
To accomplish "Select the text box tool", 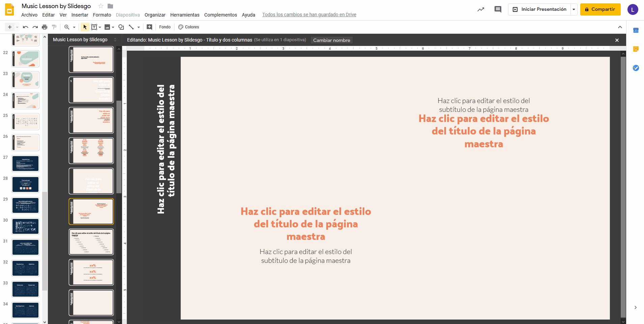I will coord(94,27).
